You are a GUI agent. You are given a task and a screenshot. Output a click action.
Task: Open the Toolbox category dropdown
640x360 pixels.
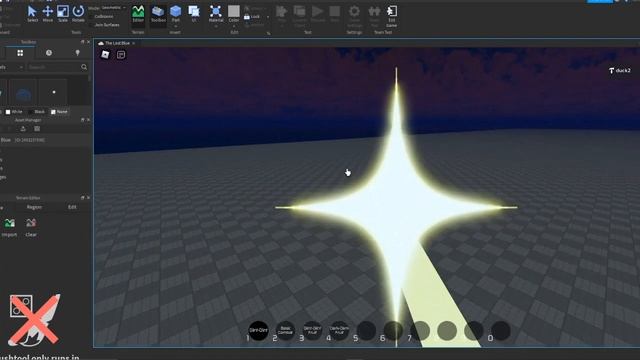click(12, 67)
